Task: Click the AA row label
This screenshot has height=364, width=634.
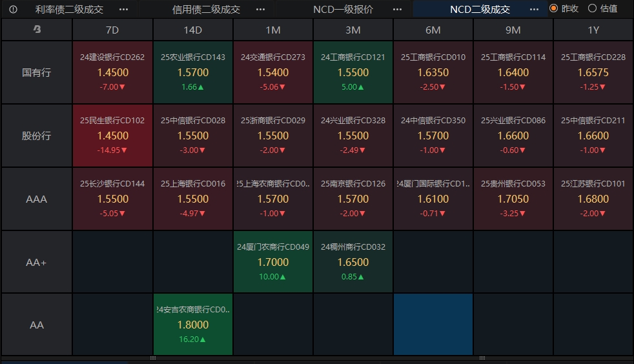Action: 36,325
